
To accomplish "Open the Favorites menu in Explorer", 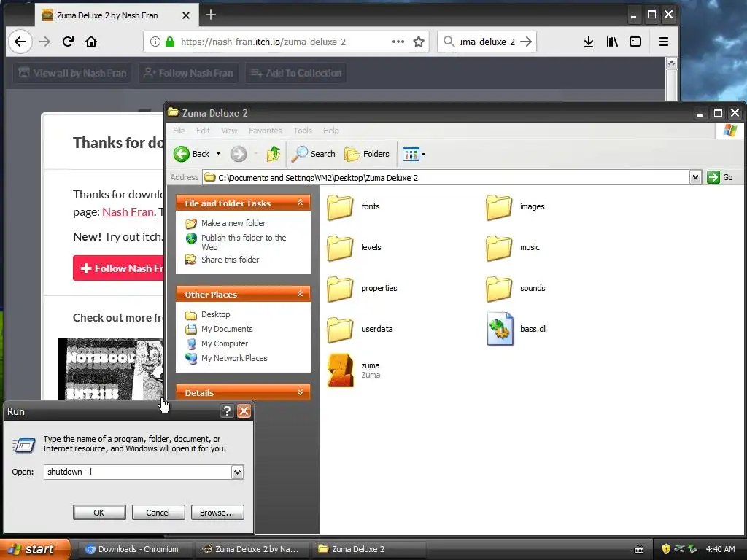I will 266,131.
